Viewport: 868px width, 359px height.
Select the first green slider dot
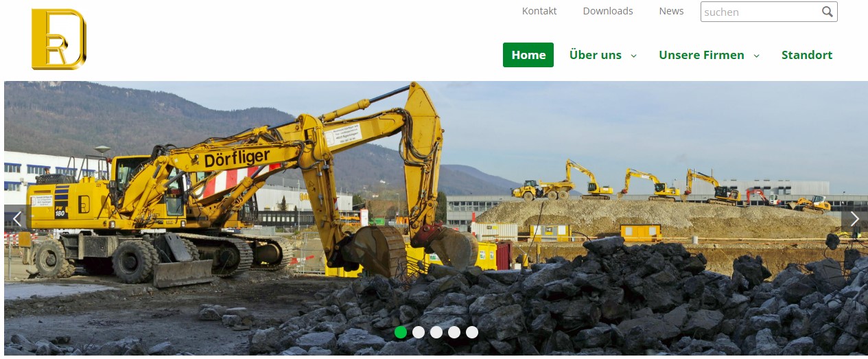click(x=401, y=332)
